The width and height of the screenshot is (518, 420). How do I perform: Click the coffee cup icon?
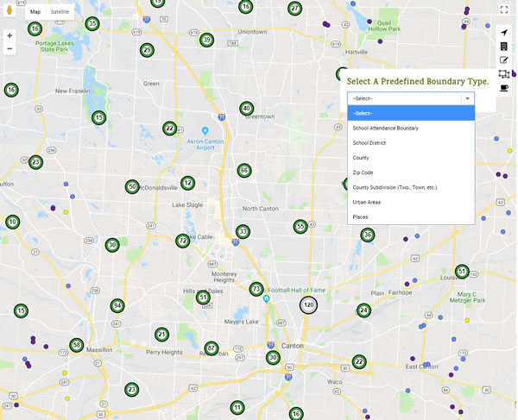(504, 88)
